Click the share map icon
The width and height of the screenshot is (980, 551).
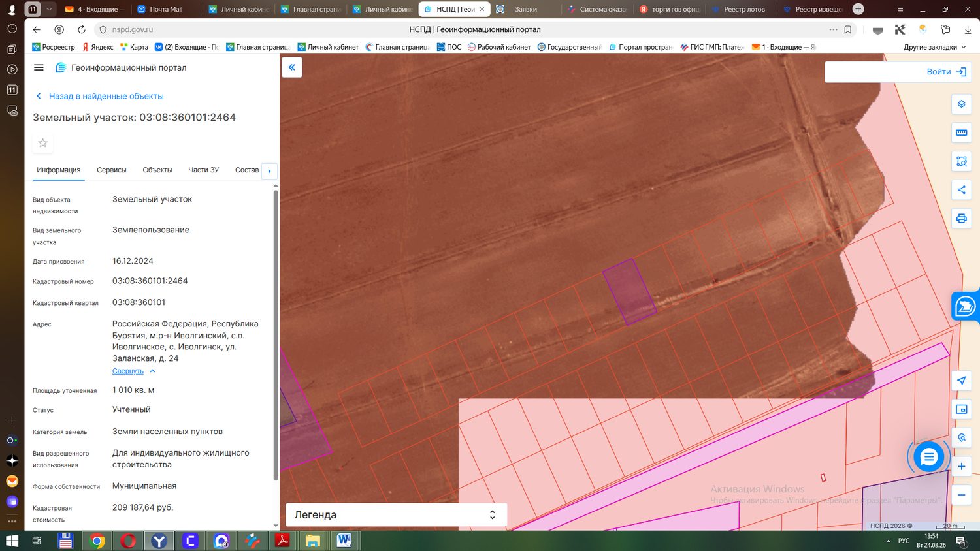click(962, 190)
